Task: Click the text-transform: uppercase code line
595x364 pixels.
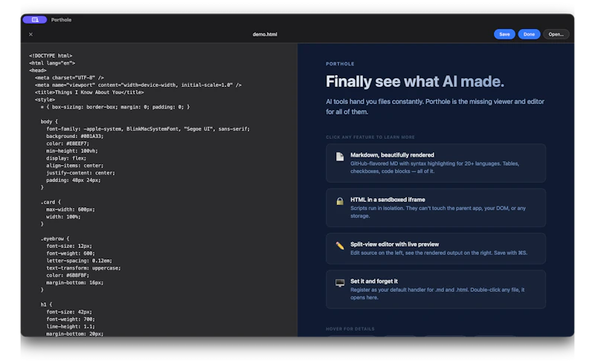Action: 83,268
